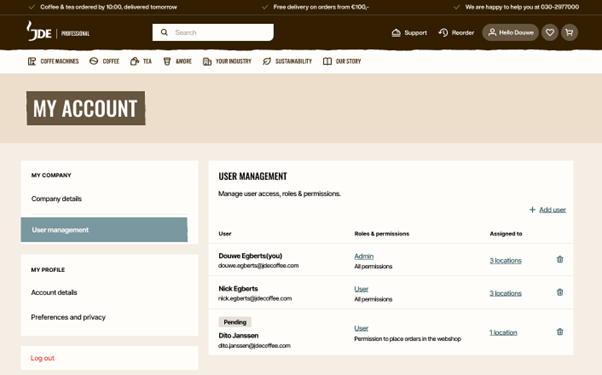Click the nick.egberts@jdecoffee.com email
This screenshot has height=375, width=602.
[255, 298]
